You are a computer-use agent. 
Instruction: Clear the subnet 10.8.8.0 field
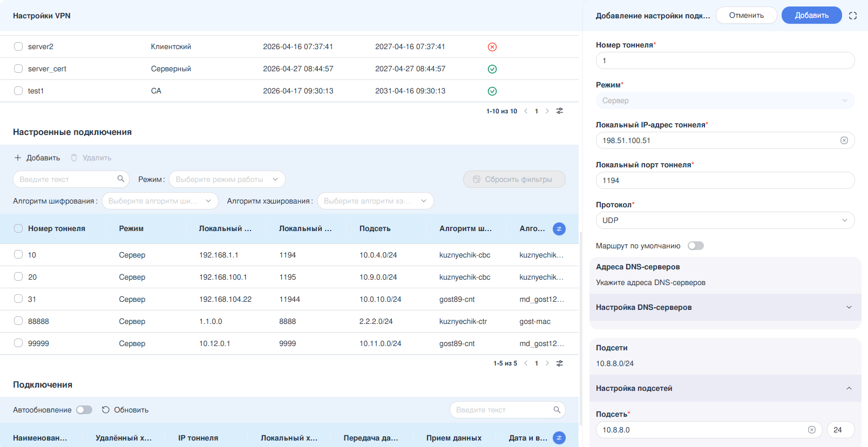click(811, 430)
